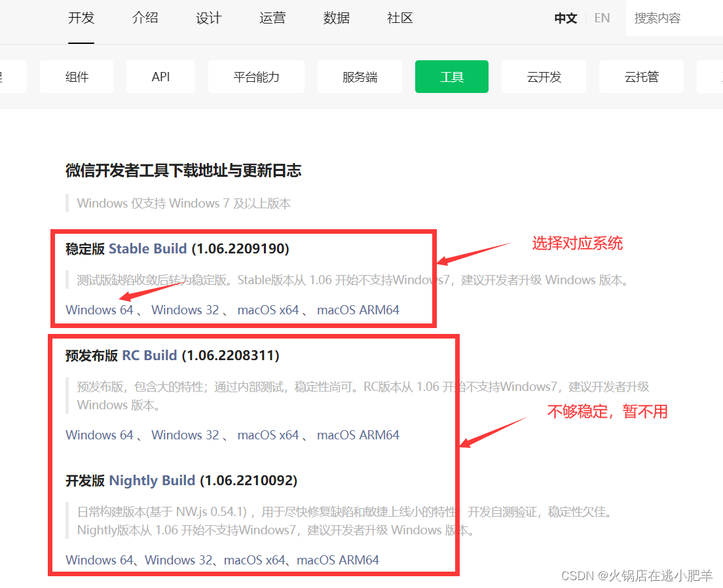
Task: Switch language to EN
Action: click(602, 18)
